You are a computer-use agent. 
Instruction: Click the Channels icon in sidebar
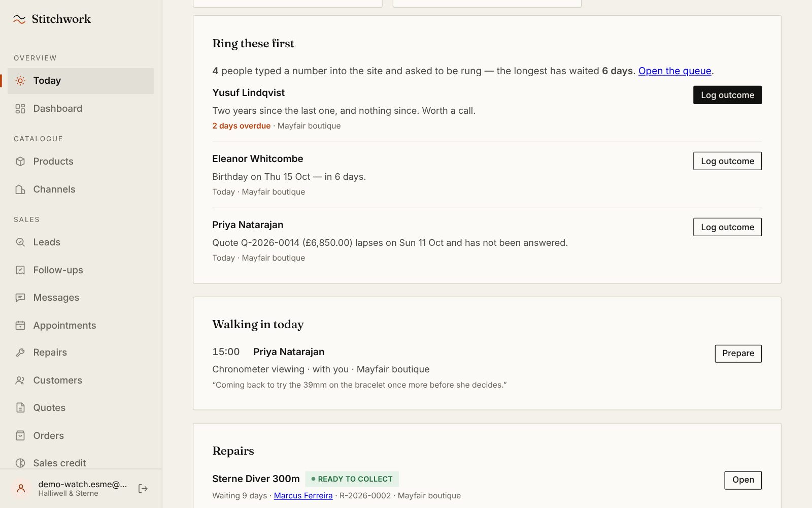click(20, 189)
